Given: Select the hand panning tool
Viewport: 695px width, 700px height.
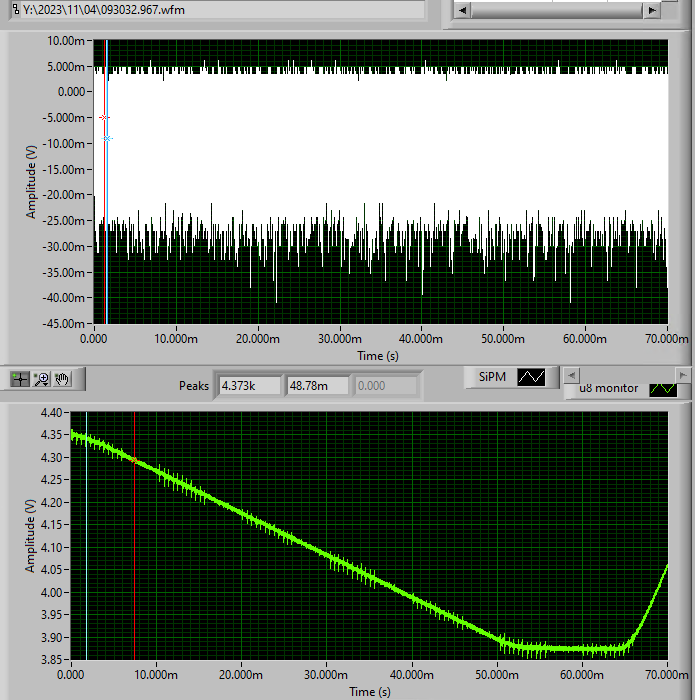Looking at the screenshot, I should tap(62, 379).
